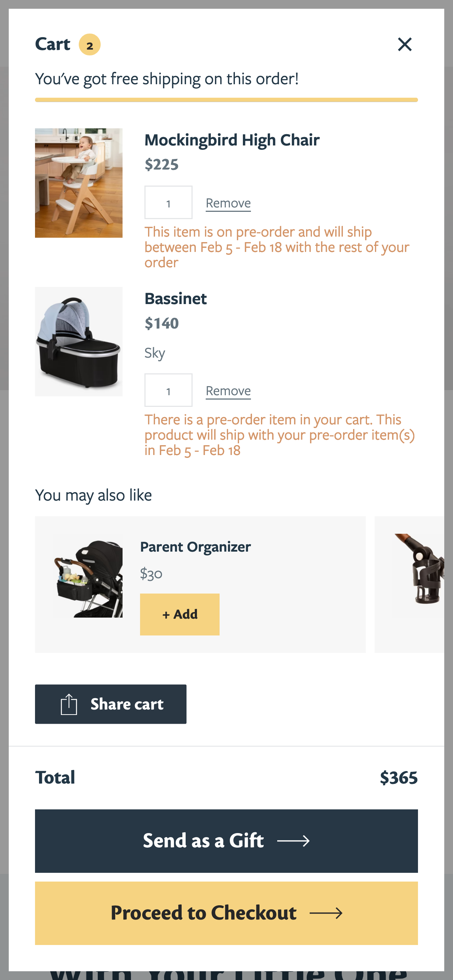
Task: Add the Parent Organizer to cart
Action: click(180, 614)
